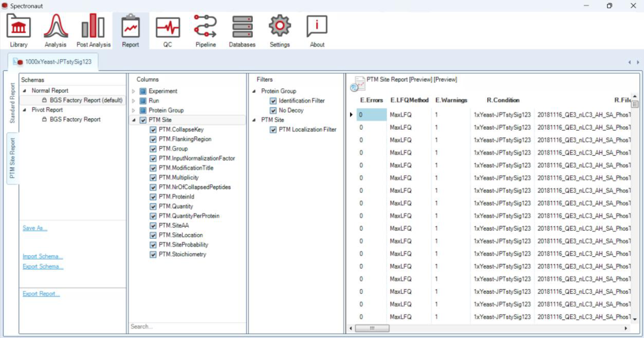Disable the Identification Filter

pyautogui.click(x=273, y=101)
